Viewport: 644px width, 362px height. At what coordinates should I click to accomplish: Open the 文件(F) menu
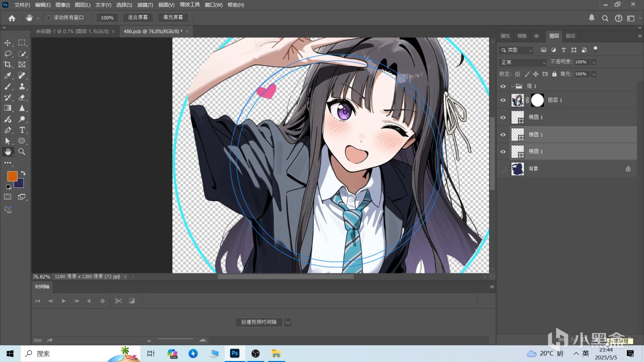(22, 5)
